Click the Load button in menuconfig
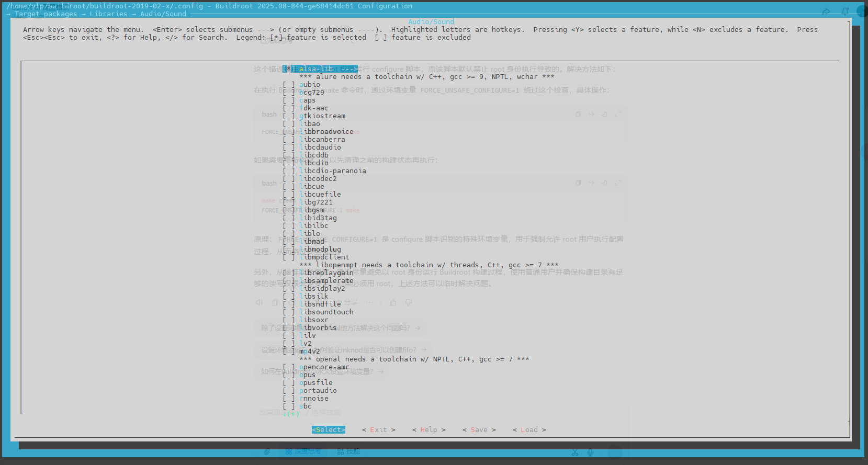This screenshot has width=868, height=465. tap(529, 429)
